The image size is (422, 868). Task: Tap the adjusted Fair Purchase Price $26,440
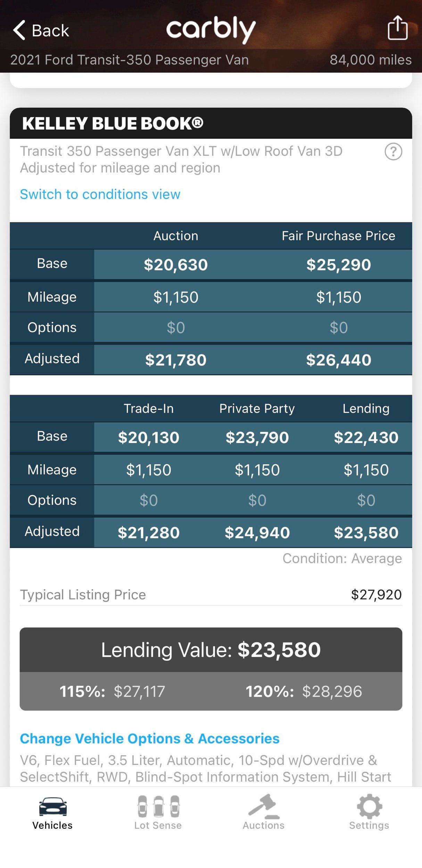click(339, 360)
